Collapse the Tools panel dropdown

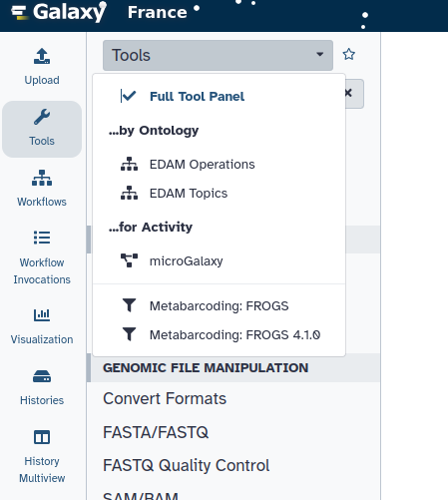point(218,55)
